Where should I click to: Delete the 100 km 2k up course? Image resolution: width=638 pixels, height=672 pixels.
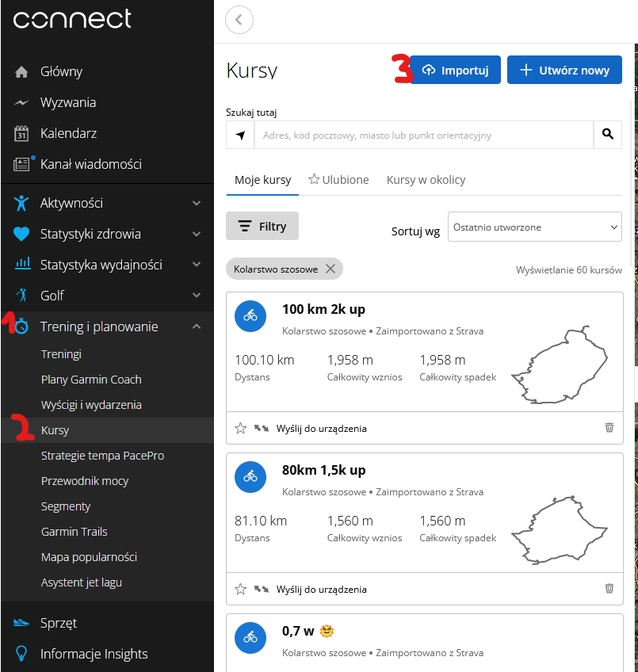(609, 428)
